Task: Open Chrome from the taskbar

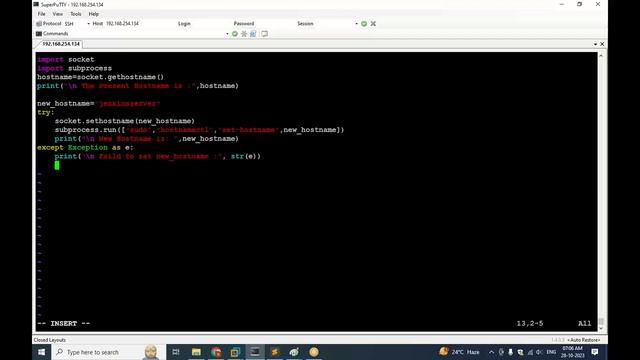Action: tap(216, 352)
